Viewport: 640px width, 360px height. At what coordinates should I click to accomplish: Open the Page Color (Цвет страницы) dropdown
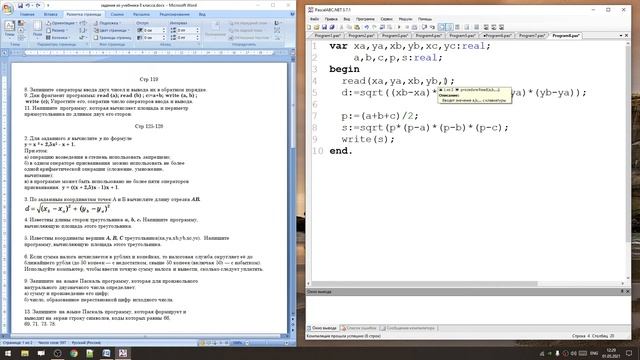[x=111, y=30]
